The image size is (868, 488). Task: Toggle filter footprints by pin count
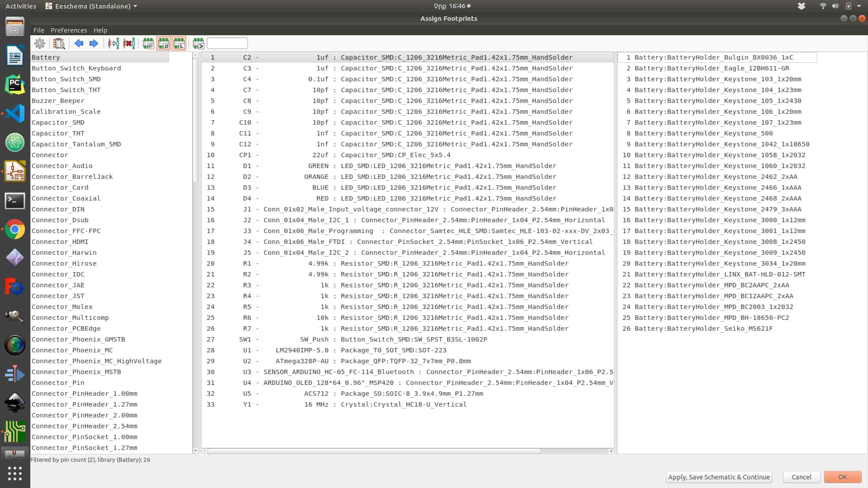coord(164,43)
